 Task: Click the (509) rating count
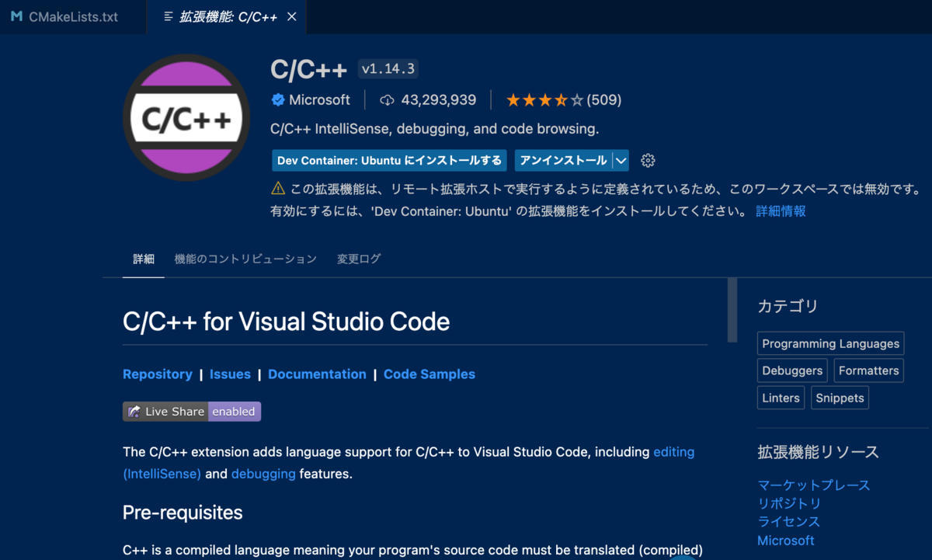(x=604, y=100)
